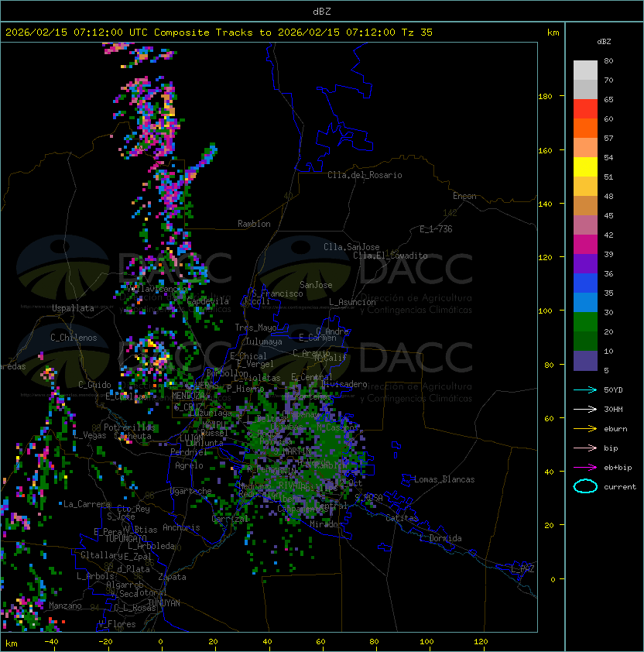Screen dimensions: 644x652
Task: Click the 'eburn' legend label
Action: pos(615,429)
